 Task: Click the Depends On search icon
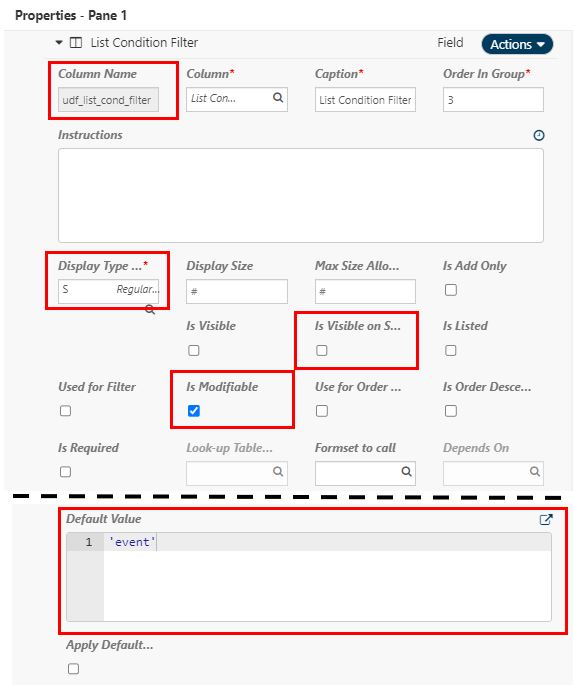(535, 471)
